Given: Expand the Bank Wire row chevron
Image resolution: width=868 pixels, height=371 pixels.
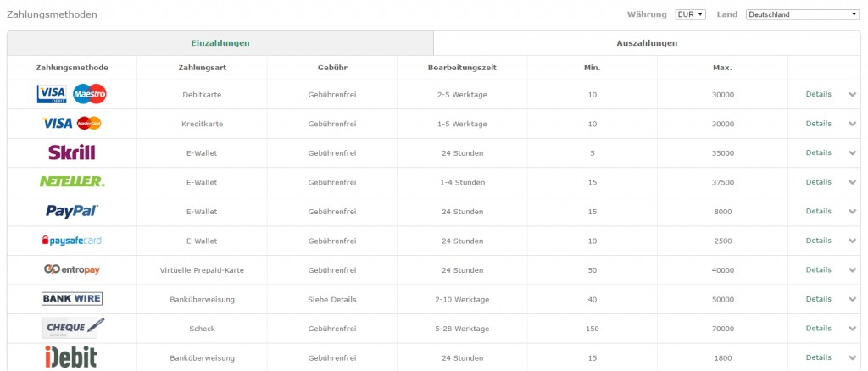Looking at the screenshot, I should click(x=852, y=299).
